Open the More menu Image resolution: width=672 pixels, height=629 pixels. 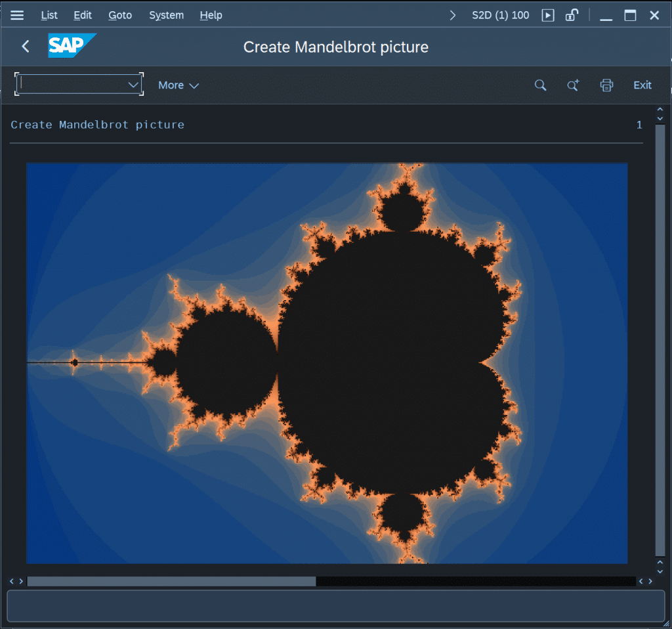[x=178, y=85]
